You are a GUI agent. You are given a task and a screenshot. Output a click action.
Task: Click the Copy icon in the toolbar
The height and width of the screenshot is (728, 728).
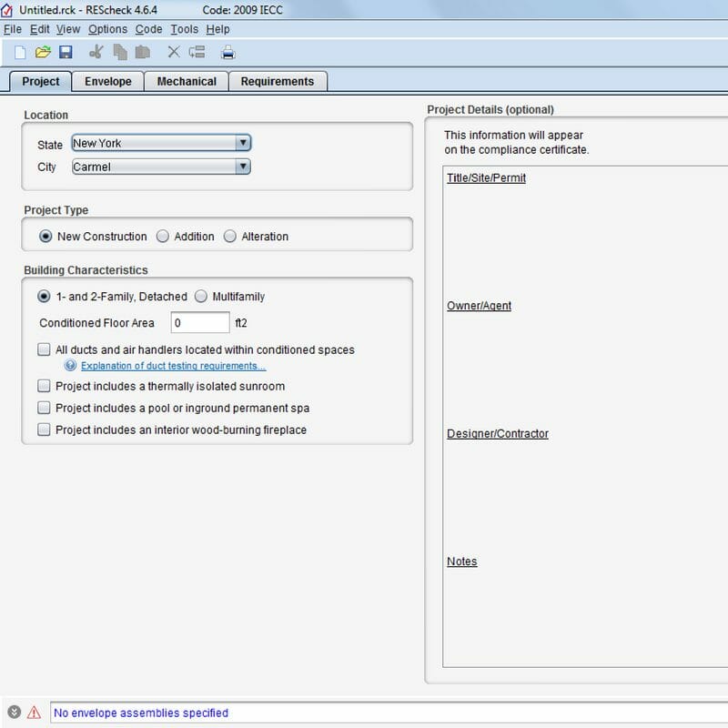[119, 52]
